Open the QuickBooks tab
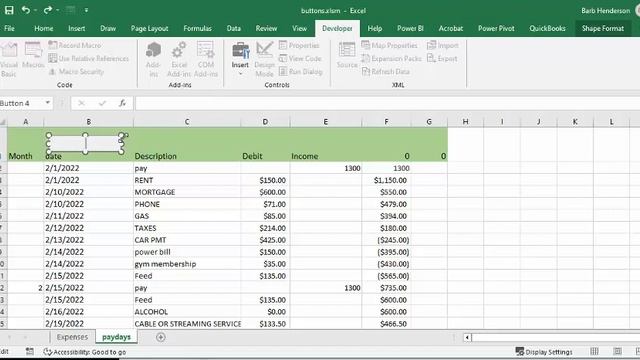The width and height of the screenshot is (640, 360). click(547, 28)
